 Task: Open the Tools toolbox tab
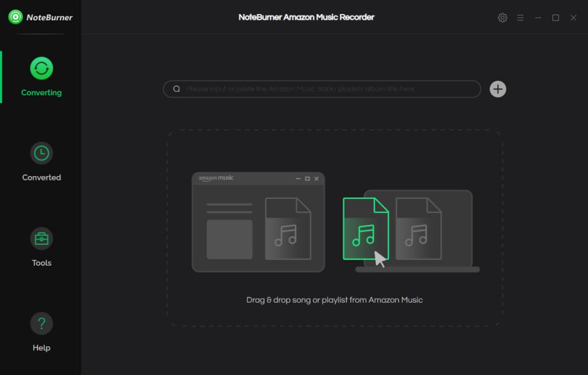(41, 247)
